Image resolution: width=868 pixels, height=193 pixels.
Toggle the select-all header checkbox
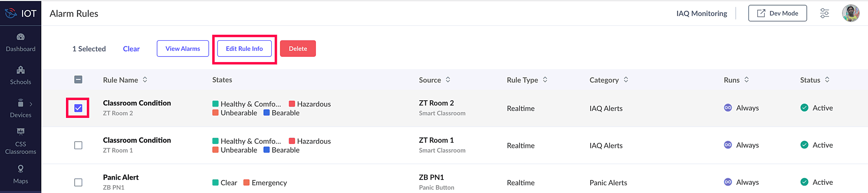point(78,79)
